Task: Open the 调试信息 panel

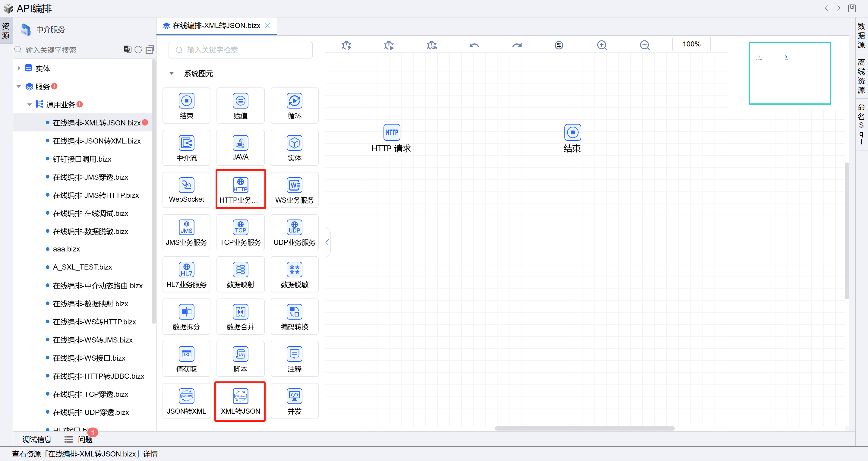Action: click(x=37, y=439)
